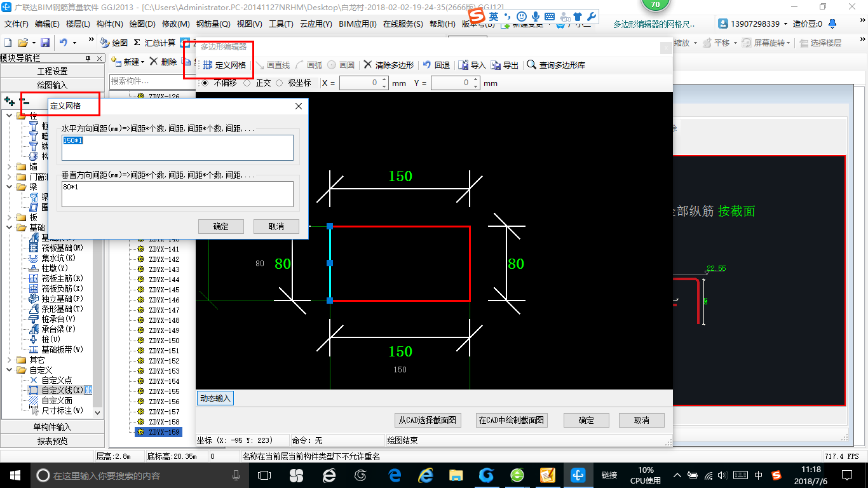
Task: Select 柱墩(Y) tree item
Action: click(55, 268)
